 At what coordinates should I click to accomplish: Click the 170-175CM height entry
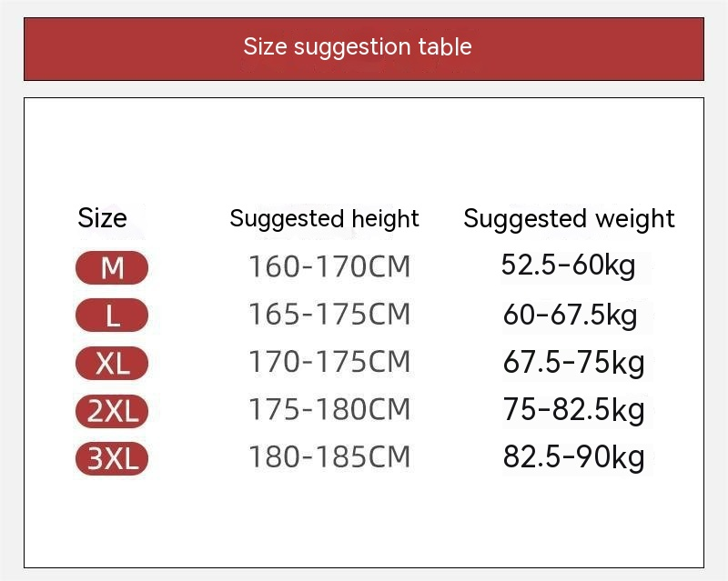pyautogui.click(x=329, y=362)
